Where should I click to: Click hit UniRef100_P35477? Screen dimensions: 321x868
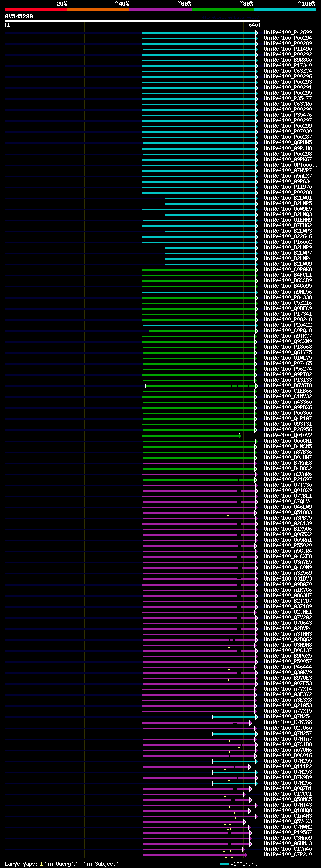pyautogui.click(x=288, y=98)
